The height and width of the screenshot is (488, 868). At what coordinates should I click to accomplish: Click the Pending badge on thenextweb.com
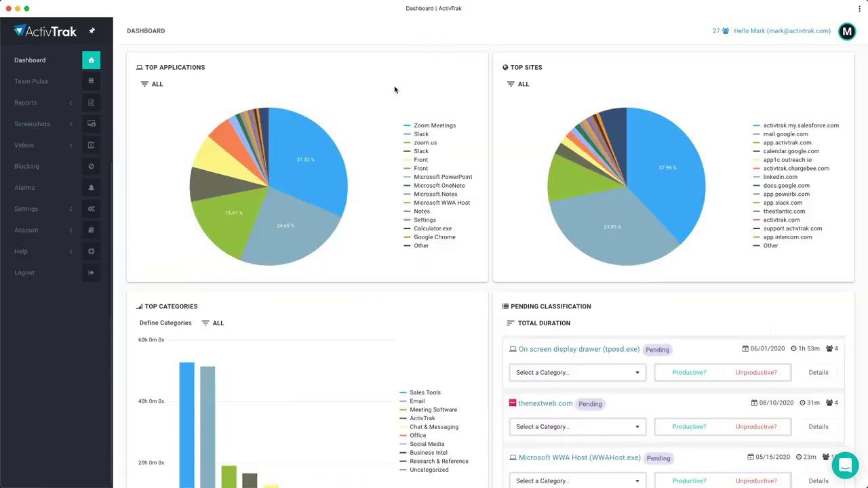click(x=590, y=404)
